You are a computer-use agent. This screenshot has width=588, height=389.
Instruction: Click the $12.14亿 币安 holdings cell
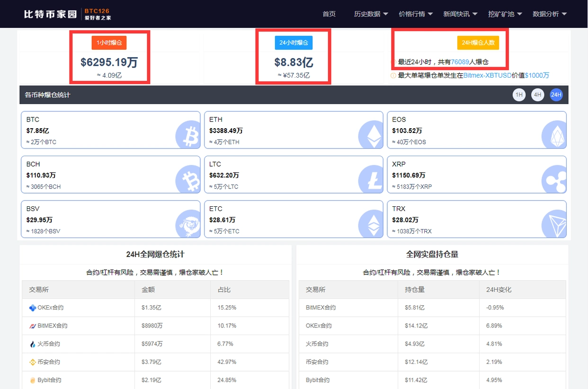(x=439, y=362)
